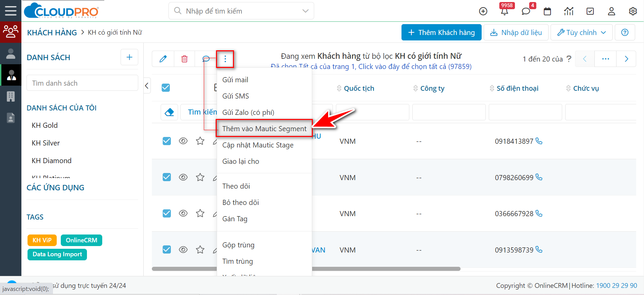Click Thêm Khách hàng button
This screenshot has height=295, width=644.
441,32
